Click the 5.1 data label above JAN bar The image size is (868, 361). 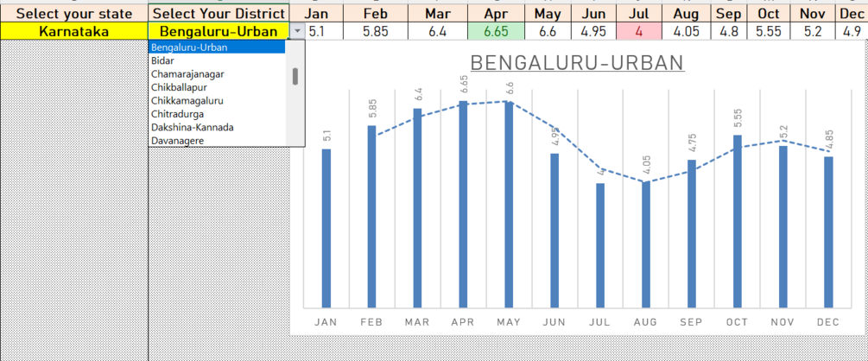click(x=326, y=136)
